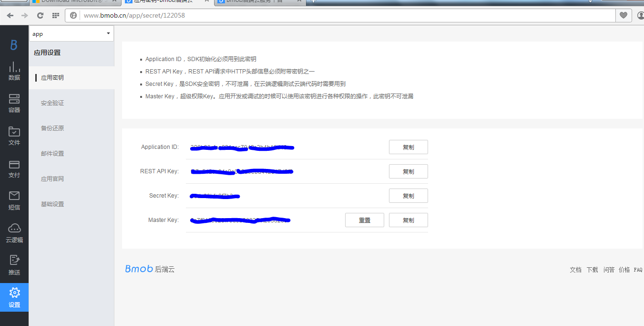Open the 价格 footer link
Viewport: 644px width, 326px height.
click(624, 270)
